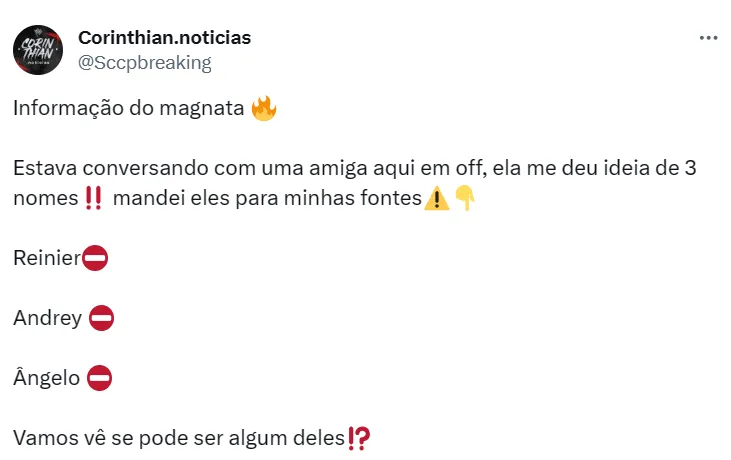Open the Corinthian.noticias profile avatar

[x=38, y=49]
